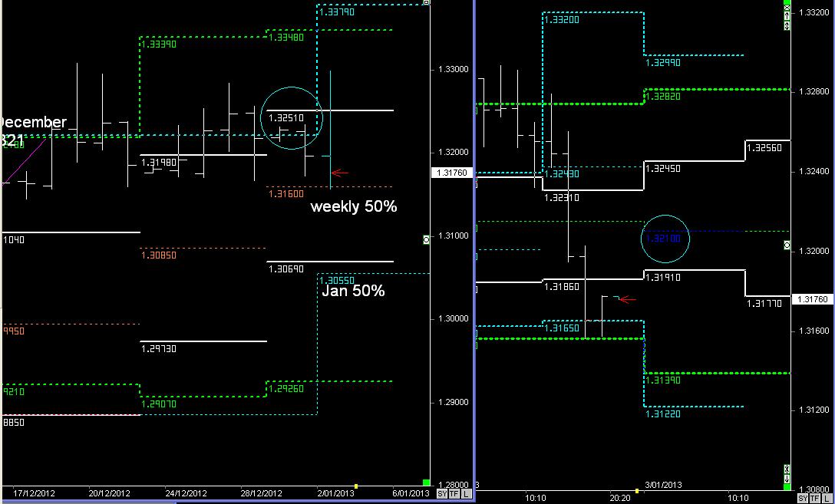
Task: Click the 2/01/2013 date on time axis
Action: click(x=335, y=493)
